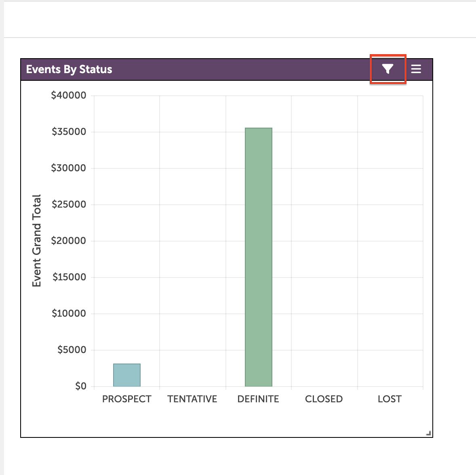Click the 'DEFINITE' axis label
The width and height of the screenshot is (476, 475).
(x=258, y=399)
